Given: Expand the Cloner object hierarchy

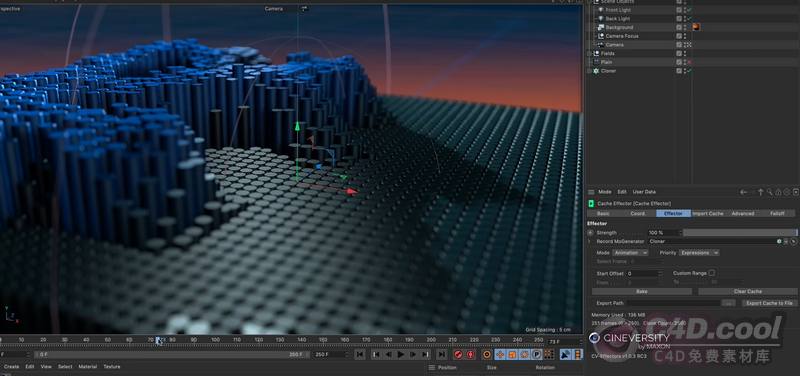Looking at the screenshot, I should click(589, 71).
